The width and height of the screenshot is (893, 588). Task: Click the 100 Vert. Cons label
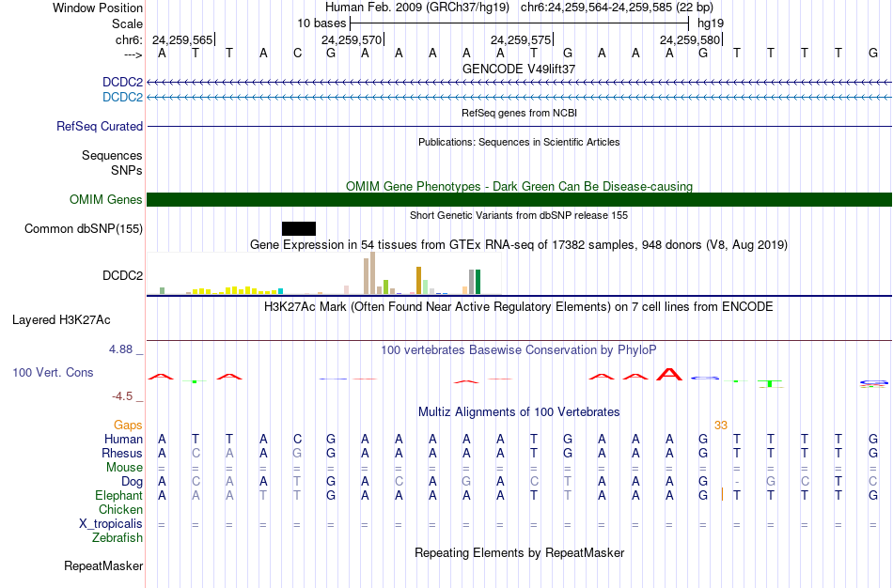53,372
